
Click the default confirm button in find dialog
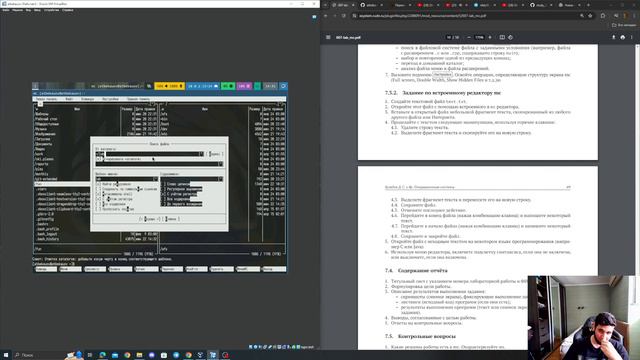pos(150,219)
